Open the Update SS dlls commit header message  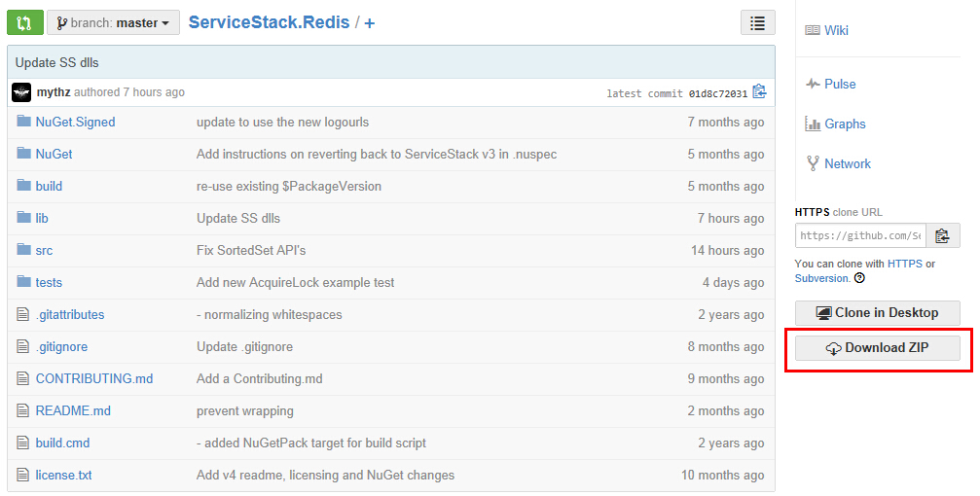[56, 62]
